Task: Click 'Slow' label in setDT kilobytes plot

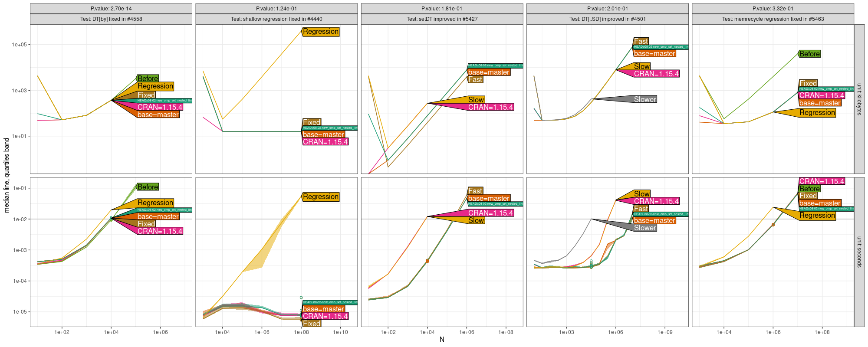Action: coord(476,100)
